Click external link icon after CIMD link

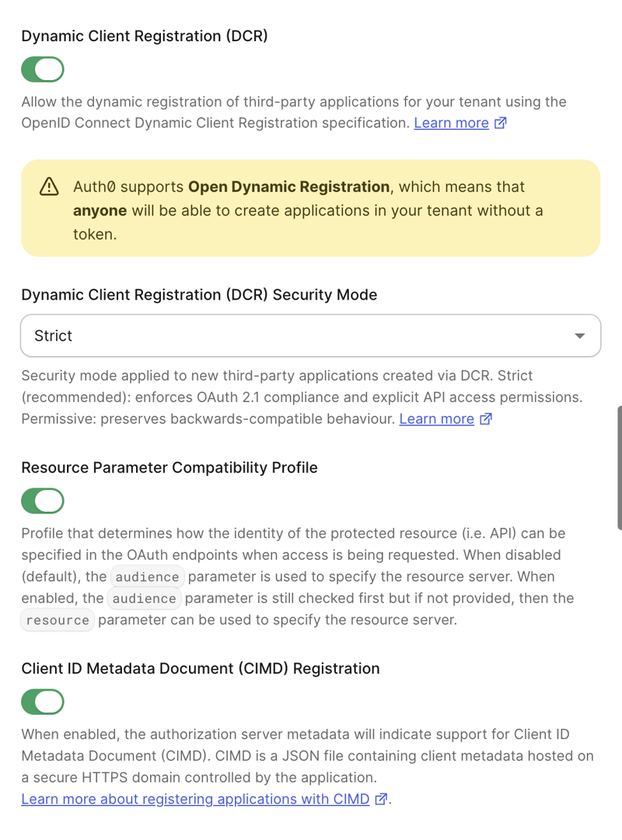[381, 800]
